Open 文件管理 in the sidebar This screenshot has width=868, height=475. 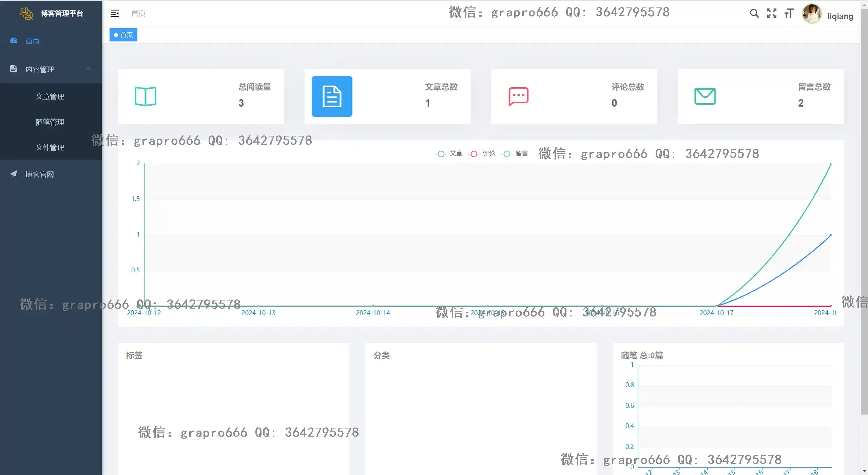pyautogui.click(x=50, y=147)
